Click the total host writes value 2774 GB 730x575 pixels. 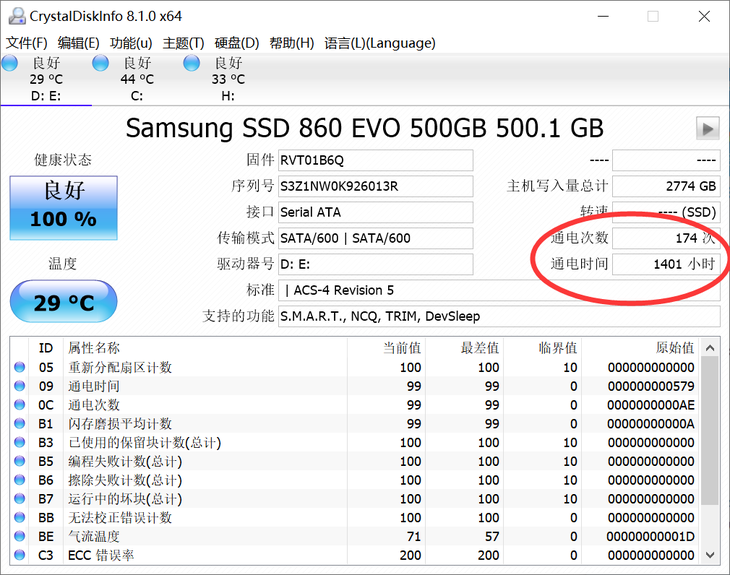point(666,186)
